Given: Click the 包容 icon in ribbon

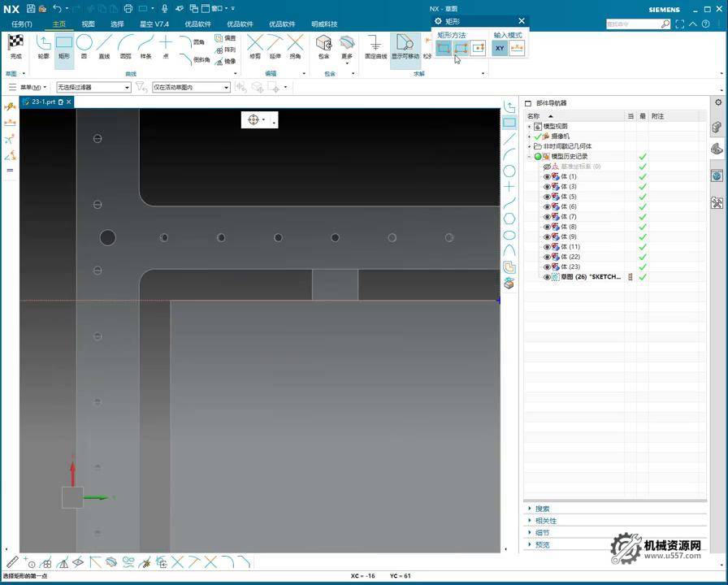Looking at the screenshot, I should 324,46.
